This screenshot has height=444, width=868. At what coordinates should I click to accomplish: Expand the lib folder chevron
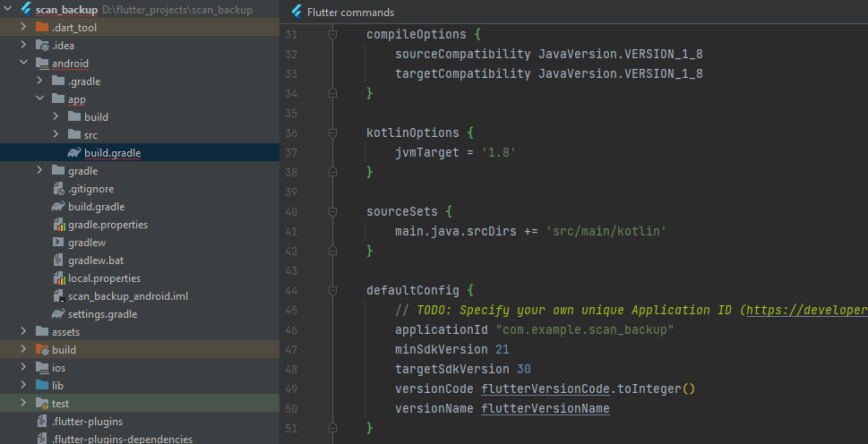click(x=23, y=386)
